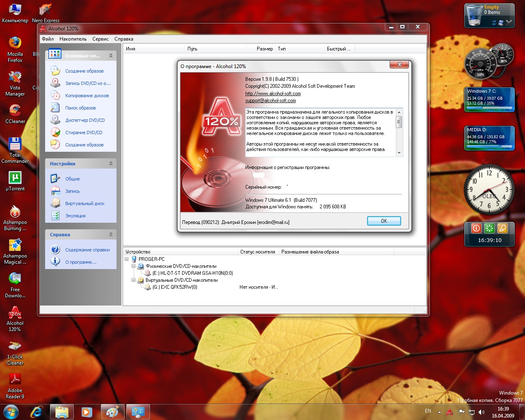The image size is (525, 420).
Task: Click the Поиск образов icon
Action: tap(55, 107)
